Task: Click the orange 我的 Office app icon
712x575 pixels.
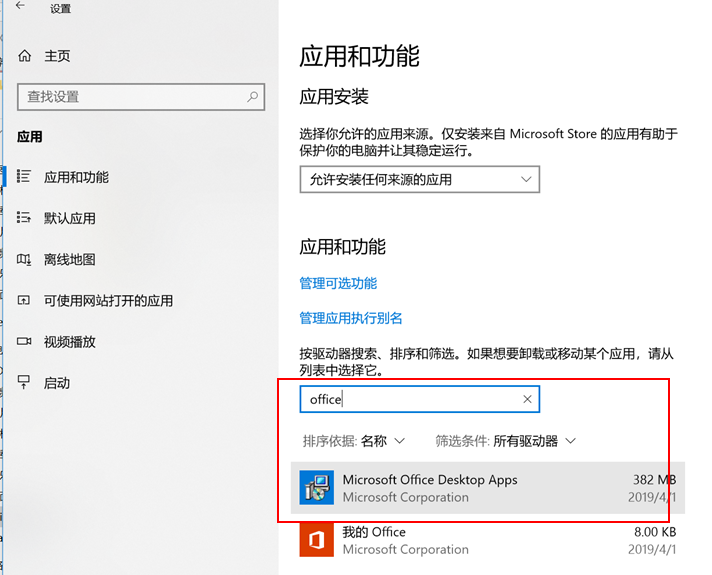Action: pos(317,541)
